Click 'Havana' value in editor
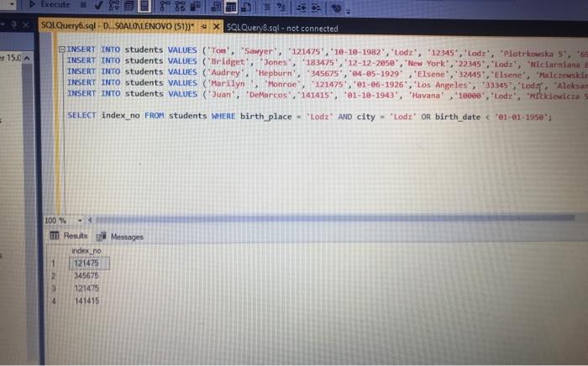The image size is (588, 366). point(427,96)
